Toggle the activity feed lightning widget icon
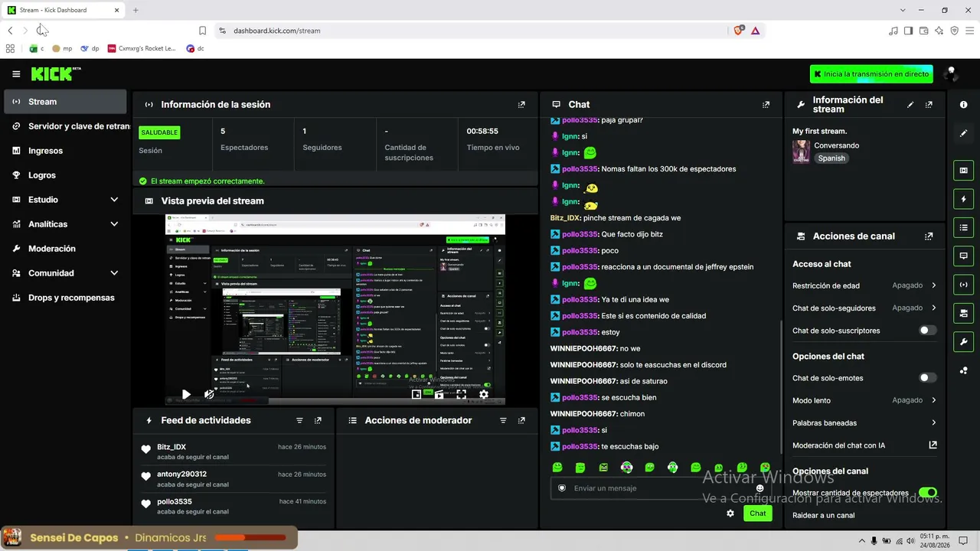The image size is (980, 551). coord(963,199)
